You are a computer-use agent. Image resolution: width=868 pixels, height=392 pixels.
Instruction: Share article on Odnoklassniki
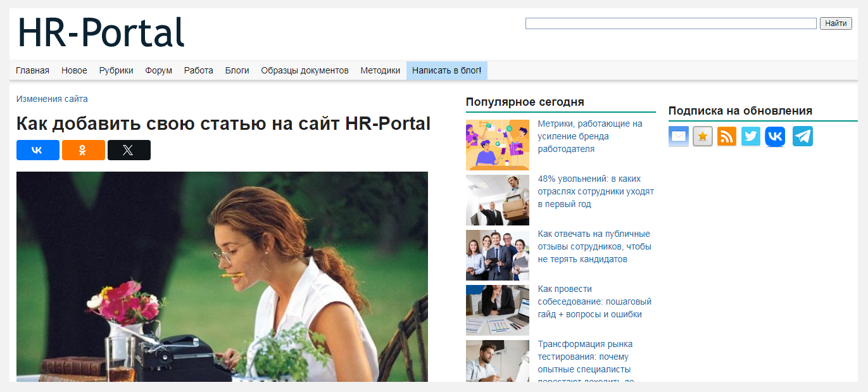coord(83,150)
